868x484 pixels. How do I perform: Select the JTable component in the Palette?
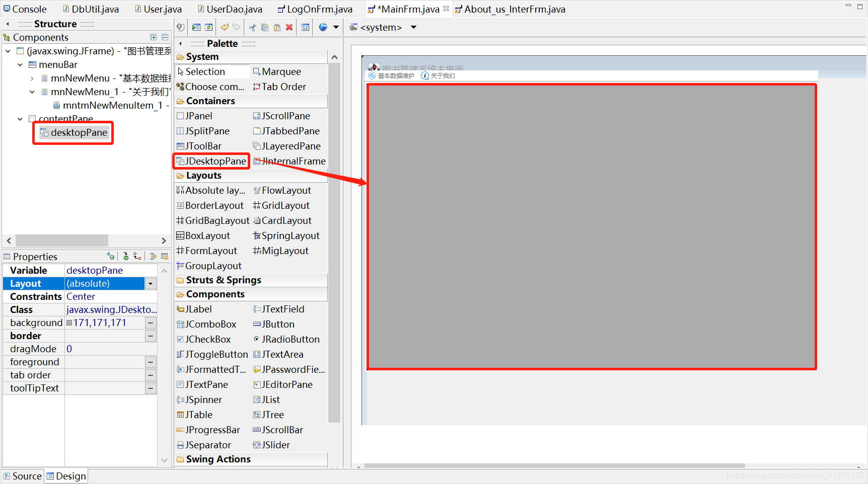[x=198, y=415]
